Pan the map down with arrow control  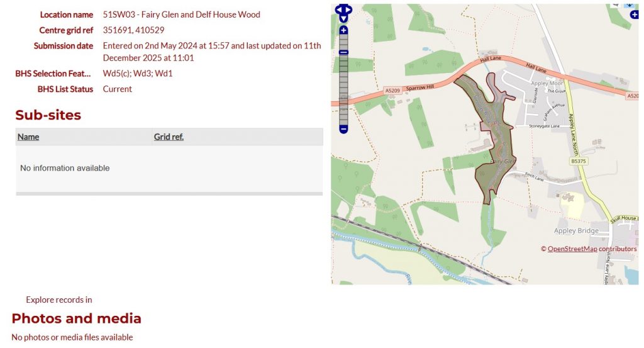(343, 17)
